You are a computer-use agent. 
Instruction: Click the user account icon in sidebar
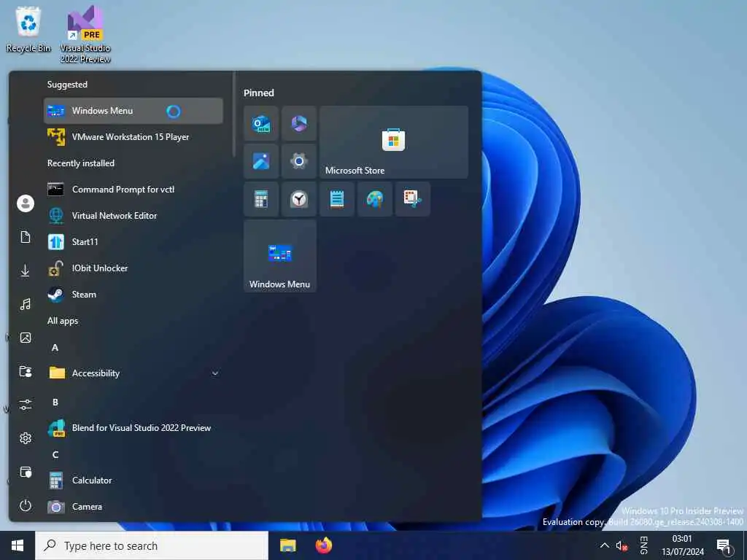(x=26, y=203)
